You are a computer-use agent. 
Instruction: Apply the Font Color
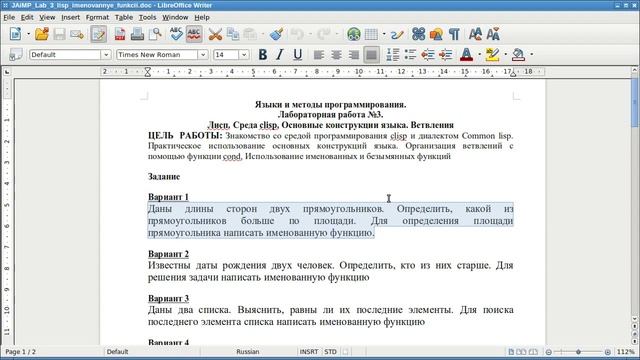coord(466,54)
